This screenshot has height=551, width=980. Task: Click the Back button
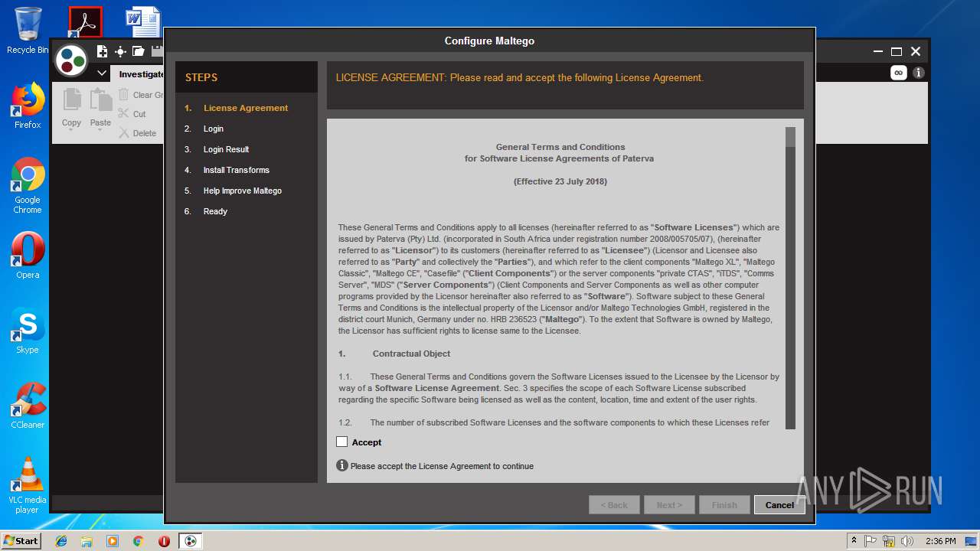point(614,505)
